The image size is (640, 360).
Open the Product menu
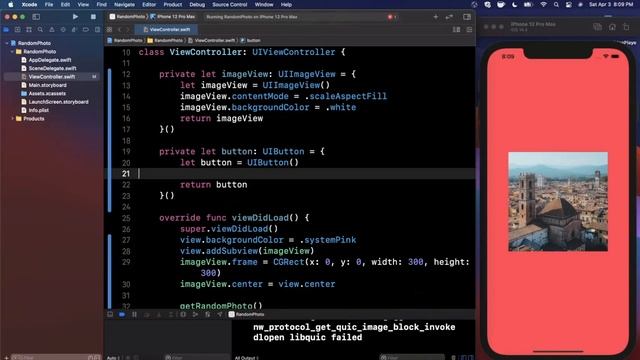tap(173, 4)
